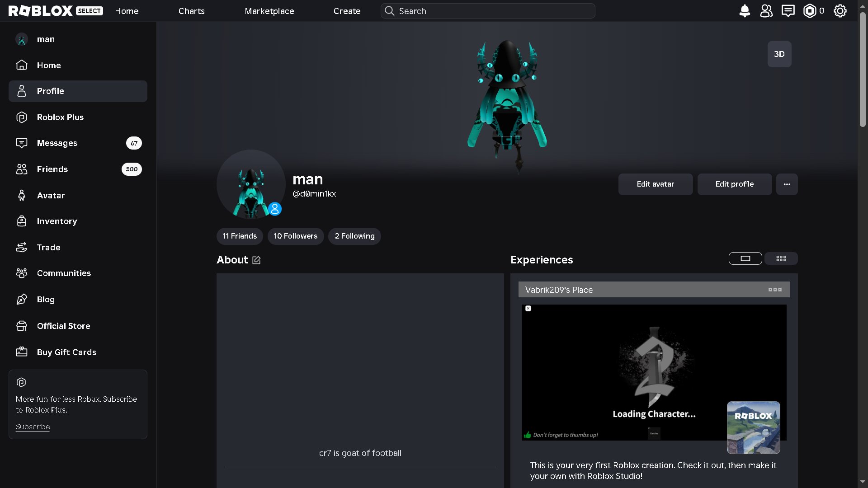868x488 pixels.
Task: Open the Home tab in the top navigation
Action: tap(127, 11)
